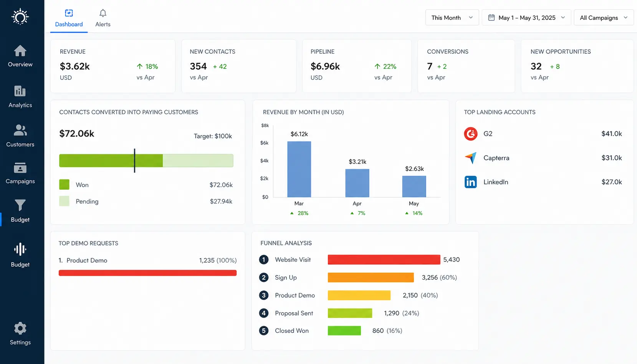Image resolution: width=637 pixels, height=364 pixels.
Task: Click funnel step 1 number badge
Action: pos(264,260)
